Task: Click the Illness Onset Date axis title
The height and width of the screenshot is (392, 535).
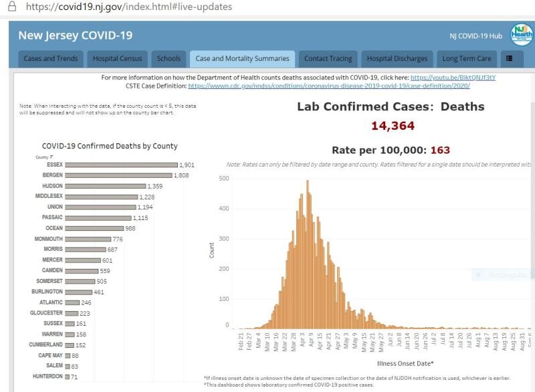Action: (405, 364)
